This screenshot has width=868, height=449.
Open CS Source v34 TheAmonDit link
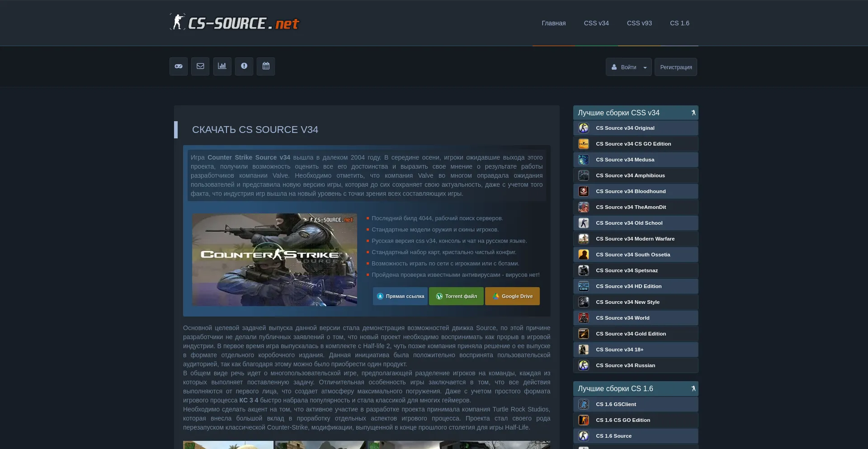click(x=631, y=207)
